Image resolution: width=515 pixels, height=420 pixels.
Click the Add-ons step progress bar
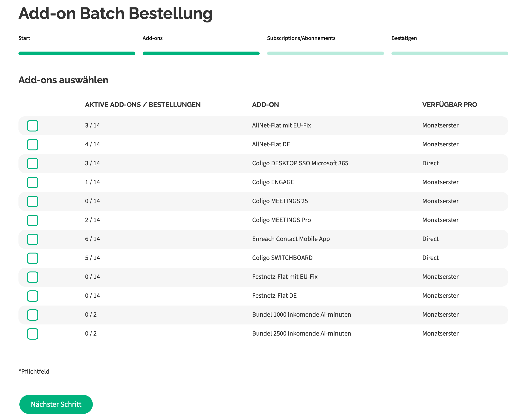[x=201, y=53]
